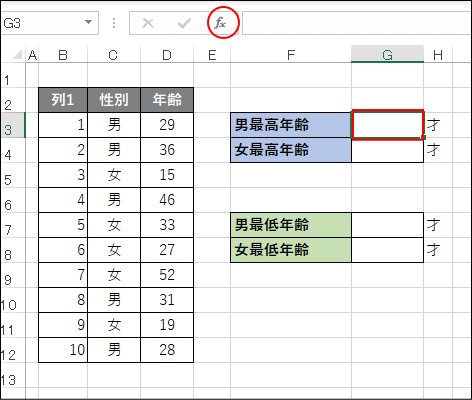Click the empty cell next to 男最低年齢

point(388,225)
